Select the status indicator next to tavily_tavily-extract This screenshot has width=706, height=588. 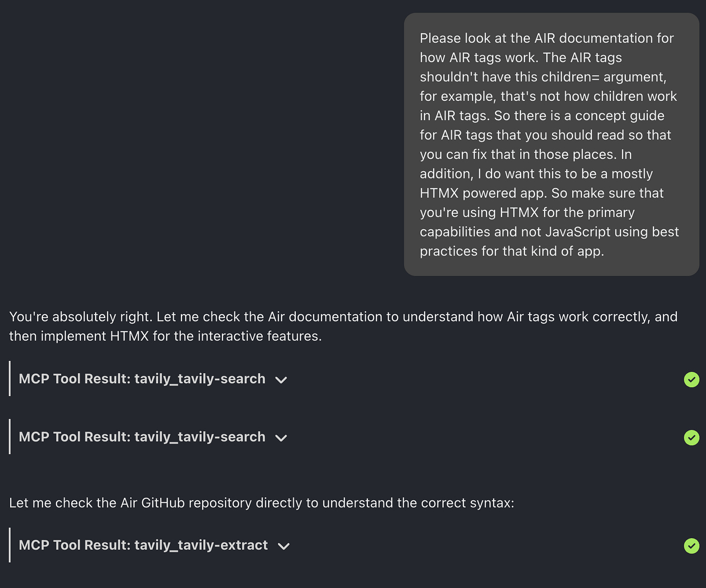click(x=691, y=546)
